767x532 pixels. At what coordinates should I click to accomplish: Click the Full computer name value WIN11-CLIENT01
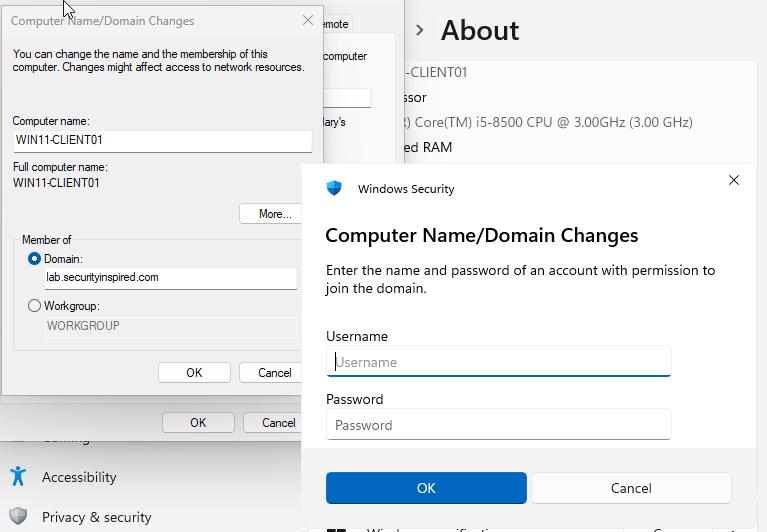(x=56, y=183)
